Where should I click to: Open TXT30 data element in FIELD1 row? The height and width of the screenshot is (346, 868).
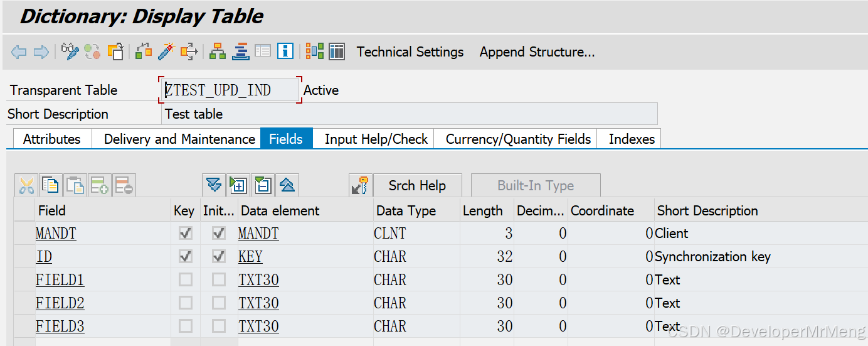258,280
